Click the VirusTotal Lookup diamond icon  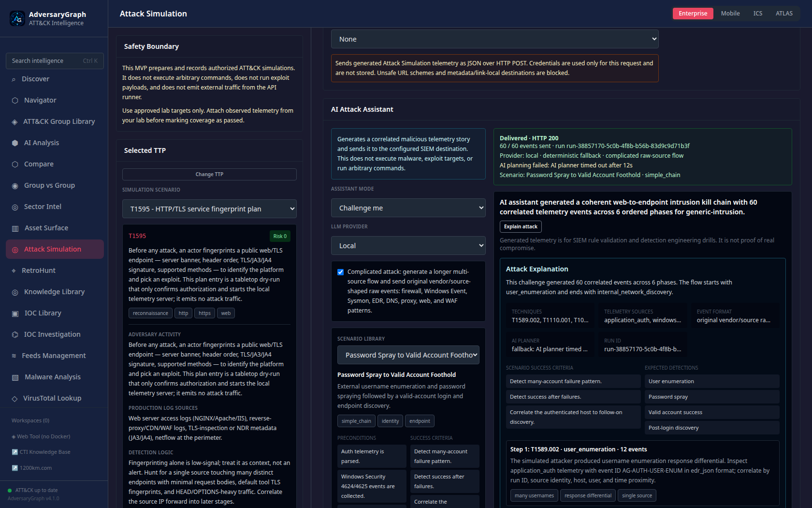[14, 399]
